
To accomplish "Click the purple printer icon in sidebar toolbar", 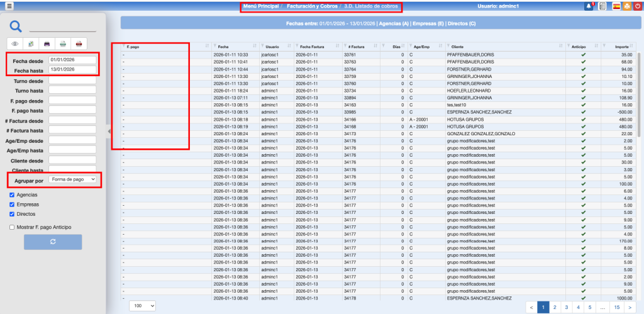I will (x=47, y=43).
